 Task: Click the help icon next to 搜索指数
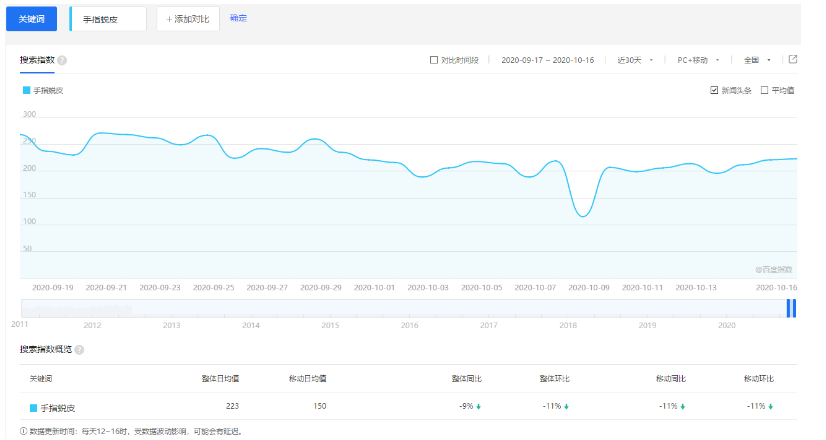point(62,61)
